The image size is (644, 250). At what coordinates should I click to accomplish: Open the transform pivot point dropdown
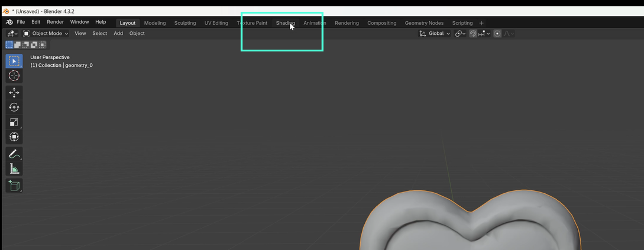click(460, 33)
